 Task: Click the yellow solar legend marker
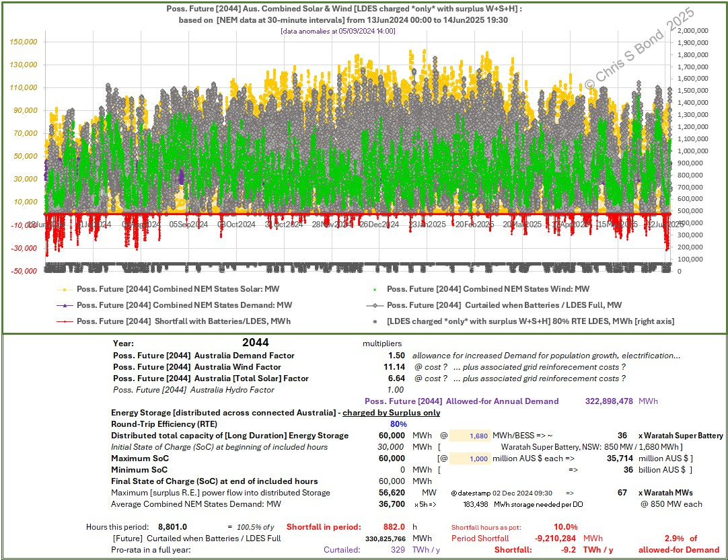coord(65,290)
